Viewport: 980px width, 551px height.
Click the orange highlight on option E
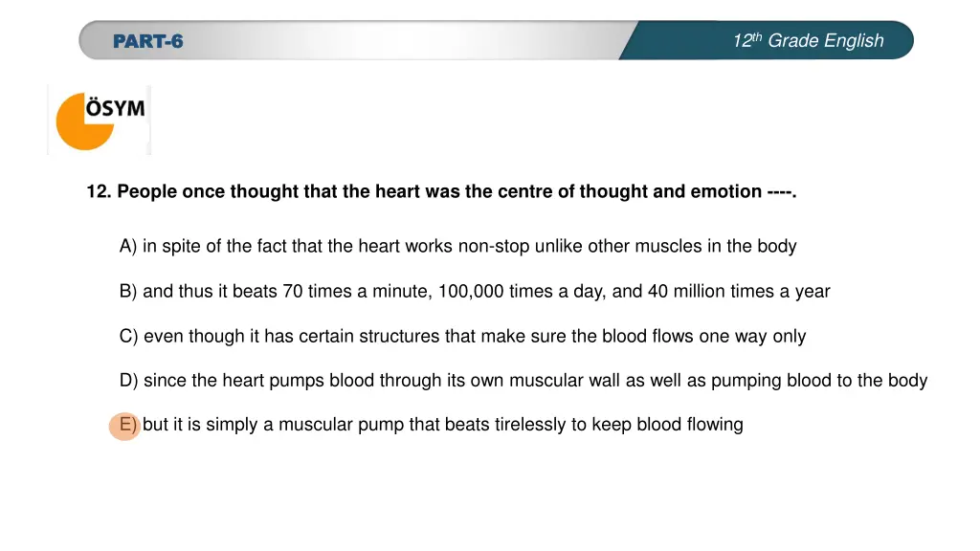[x=124, y=426]
